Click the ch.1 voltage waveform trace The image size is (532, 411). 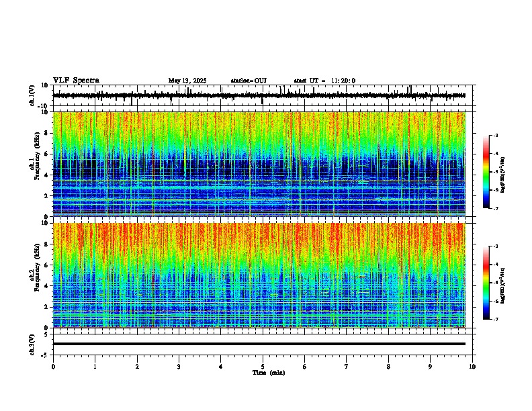tap(259, 95)
